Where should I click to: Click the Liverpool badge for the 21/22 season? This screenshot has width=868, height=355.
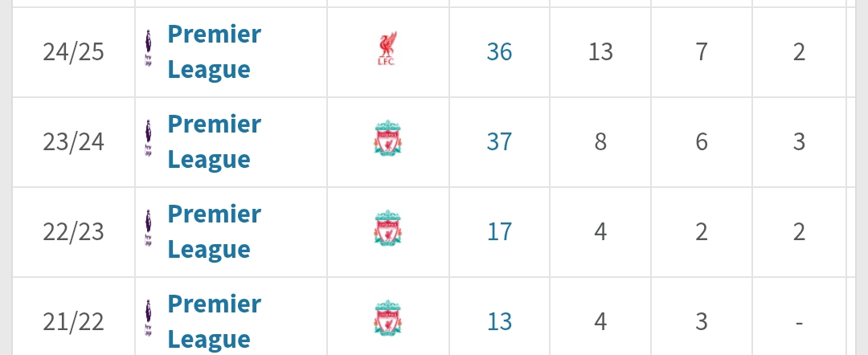(387, 321)
